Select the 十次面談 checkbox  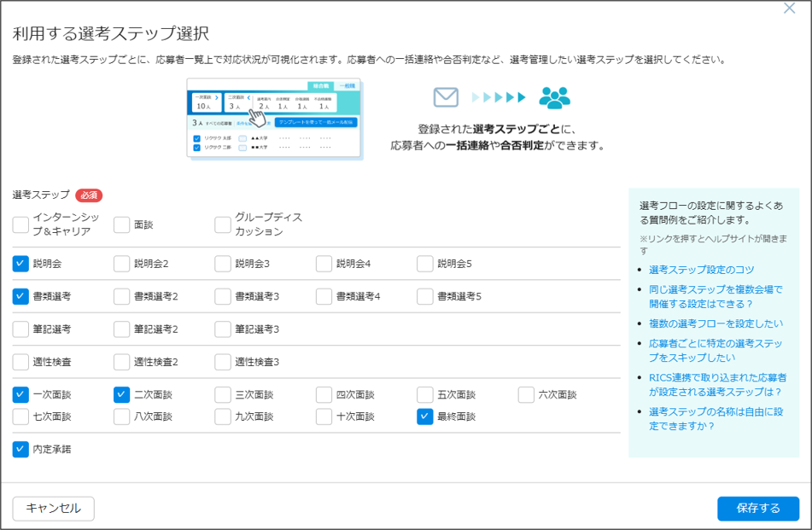[324, 416]
